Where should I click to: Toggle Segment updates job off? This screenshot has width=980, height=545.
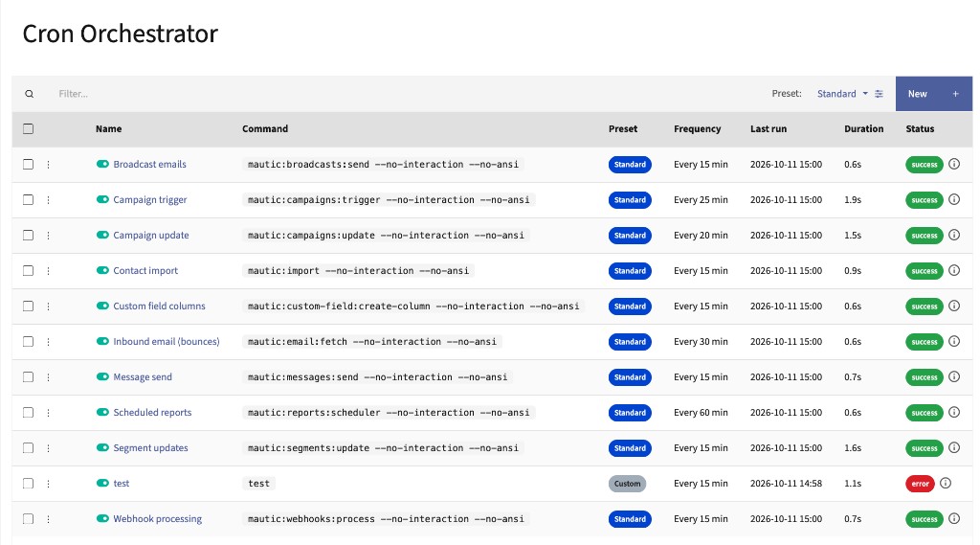tap(102, 447)
